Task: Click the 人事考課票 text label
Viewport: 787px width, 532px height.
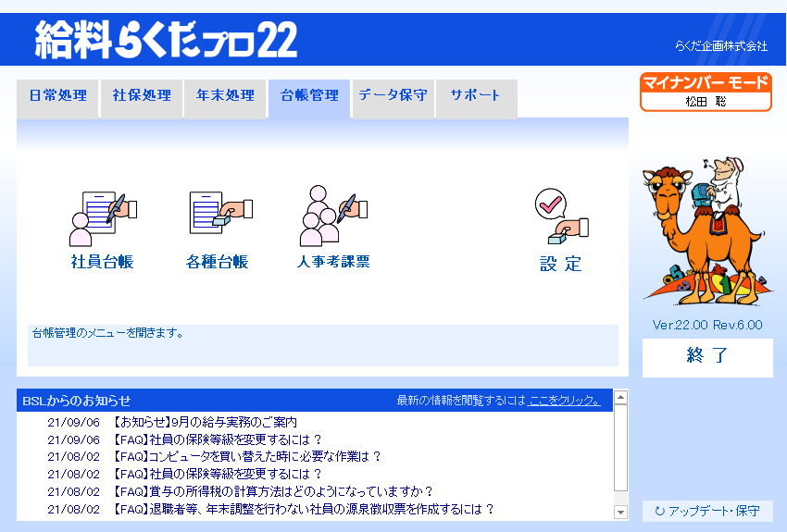Action: pos(333,262)
